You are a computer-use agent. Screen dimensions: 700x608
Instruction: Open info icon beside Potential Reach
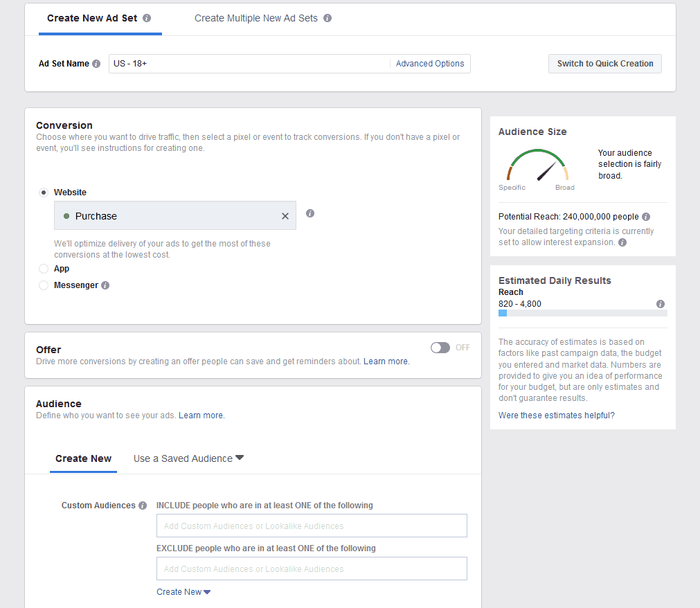pos(646,217)
